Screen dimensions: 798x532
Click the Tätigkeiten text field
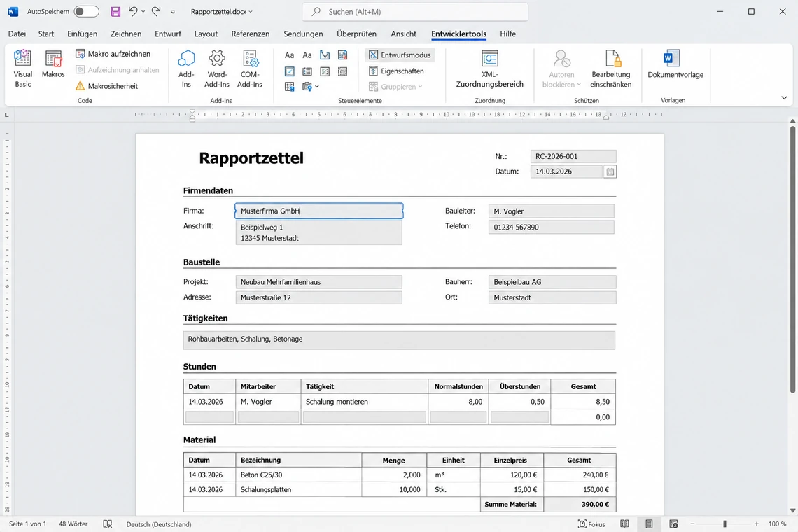pos(399,340)
